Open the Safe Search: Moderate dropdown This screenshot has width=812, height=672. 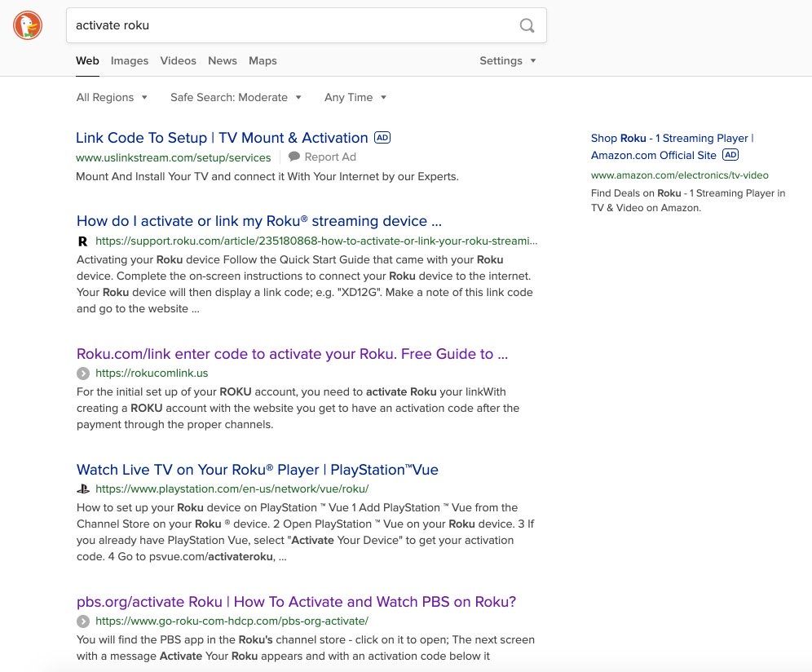(236, 97)
